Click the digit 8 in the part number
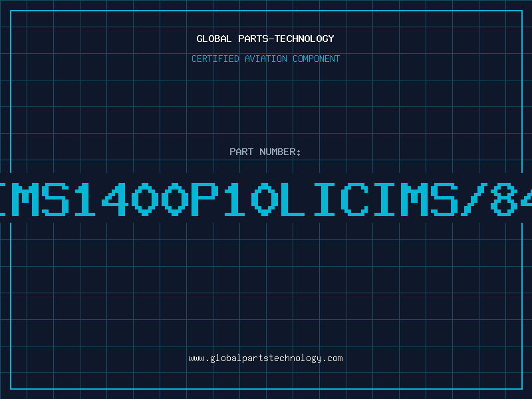 [503, 199]
